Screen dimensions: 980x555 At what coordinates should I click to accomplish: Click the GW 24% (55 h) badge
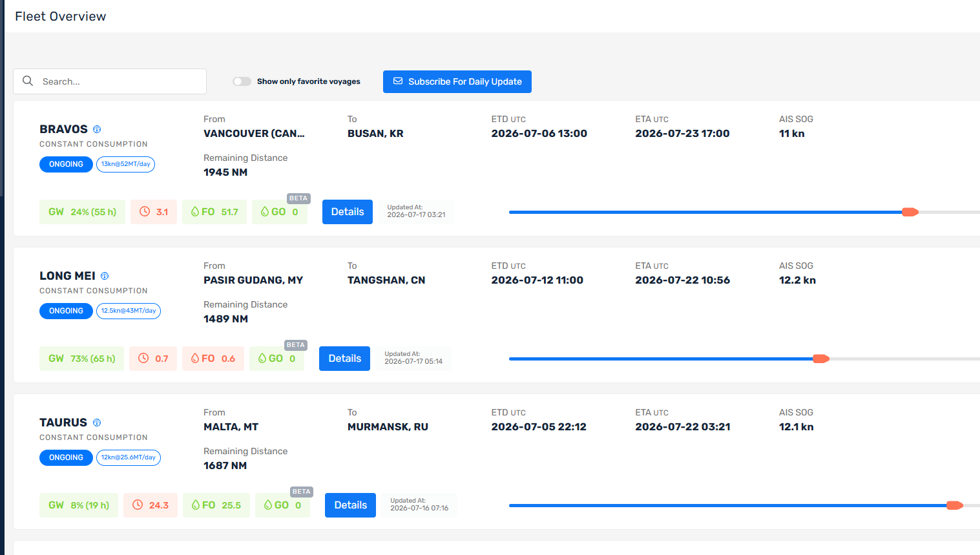82,212
